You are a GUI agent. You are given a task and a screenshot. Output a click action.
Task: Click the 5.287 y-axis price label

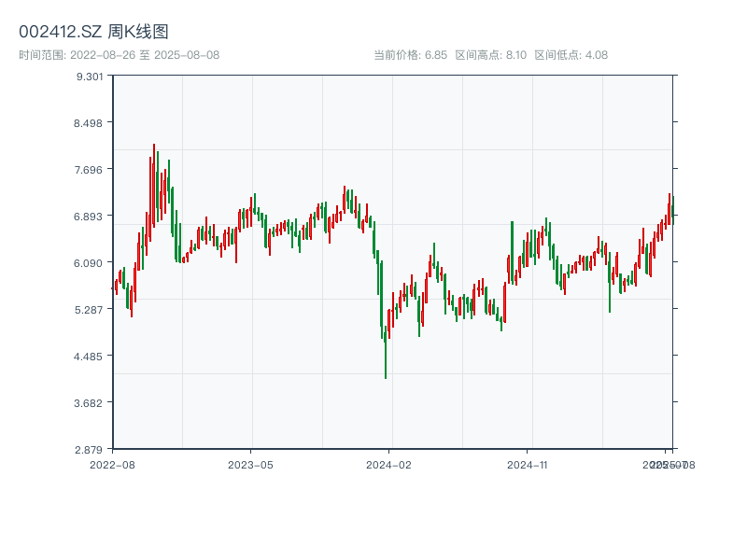tap(90, 309)
